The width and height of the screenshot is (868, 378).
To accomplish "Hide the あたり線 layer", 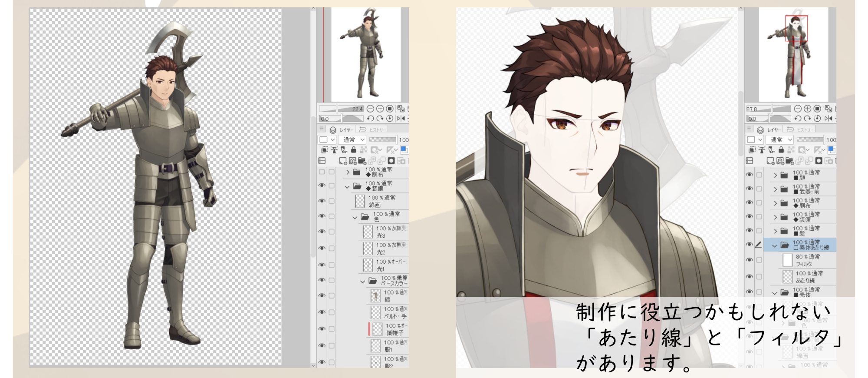I will (x=750, y=276).
